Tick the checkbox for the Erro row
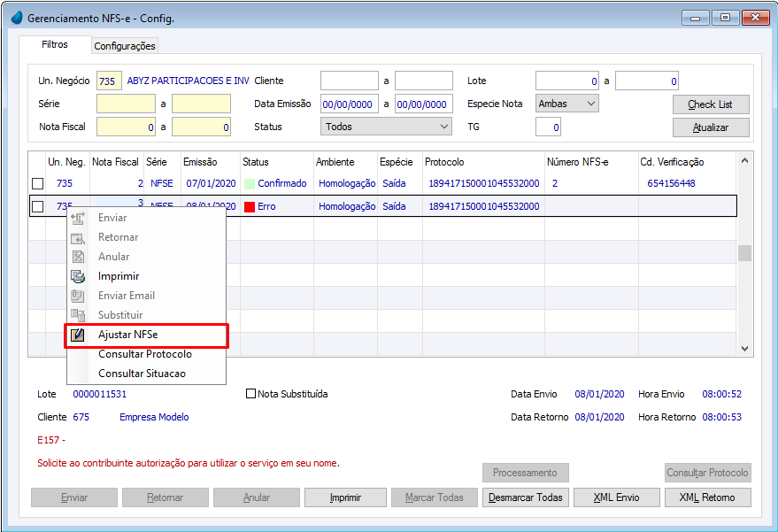 (38, 206)
